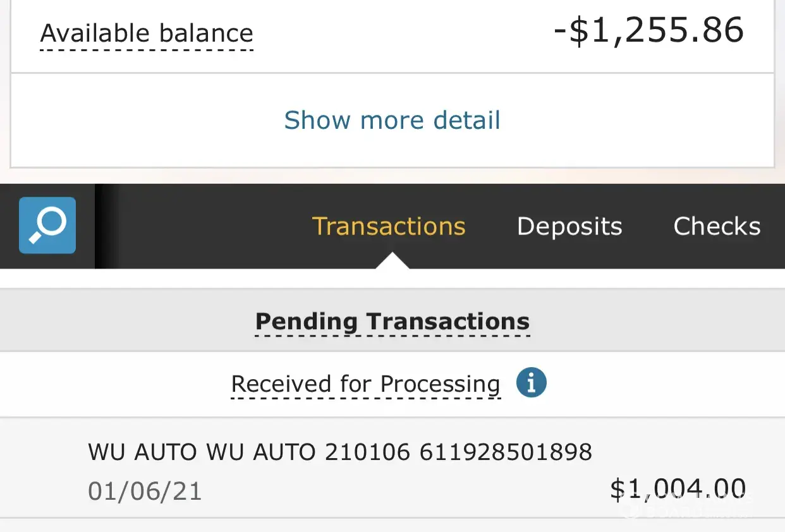Image resolution: width=785 pixels, height=532 pixels.
Task: Switch to the Transactions tab
Action: click(x=389, y=226)
